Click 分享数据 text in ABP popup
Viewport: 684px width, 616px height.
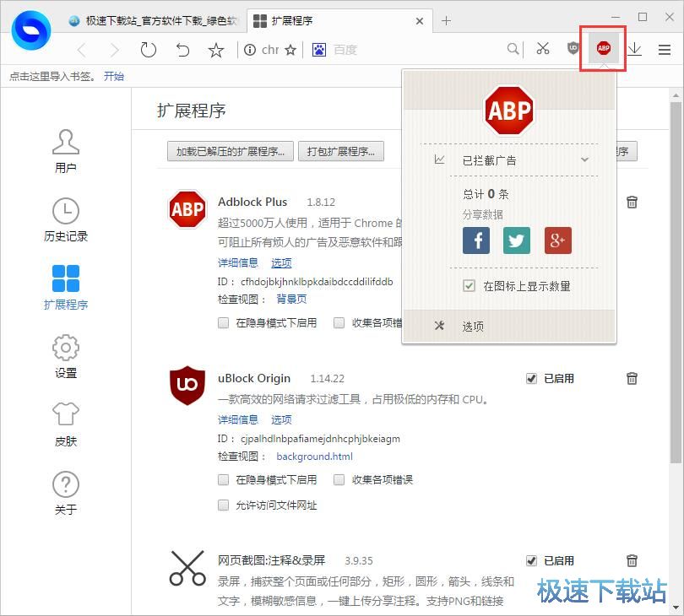coord(482,214)
